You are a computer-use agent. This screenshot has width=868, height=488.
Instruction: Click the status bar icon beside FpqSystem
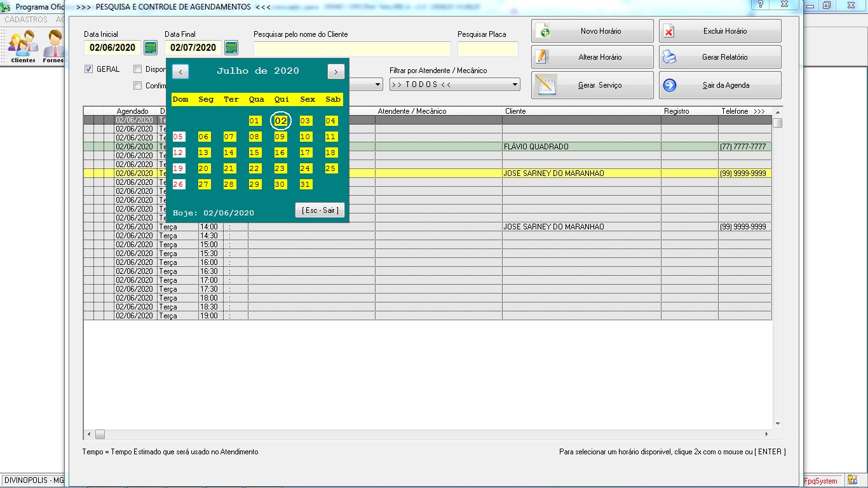(851, 481)
